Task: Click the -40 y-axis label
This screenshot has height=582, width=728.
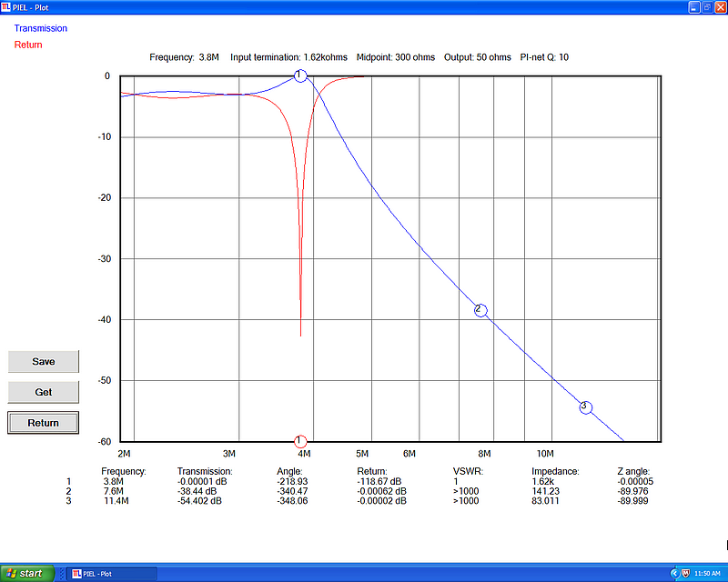Action: [x=105, y=319]
